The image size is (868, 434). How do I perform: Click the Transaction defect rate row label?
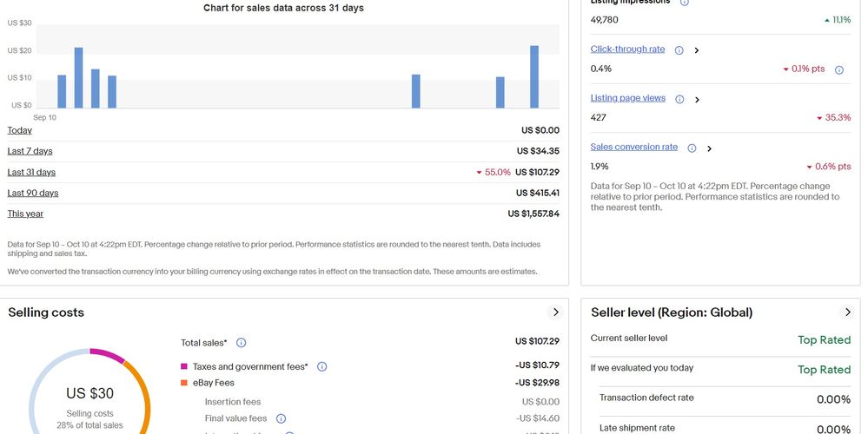(x=646, y=398)
